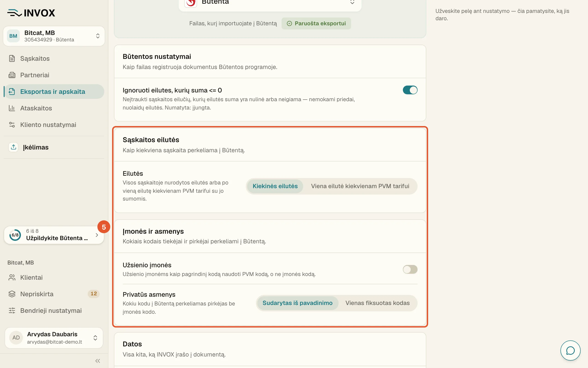This screenshot has height=368, width=588.
Task: Click the Ataskaitos chart icon
Action: point(12,108)
